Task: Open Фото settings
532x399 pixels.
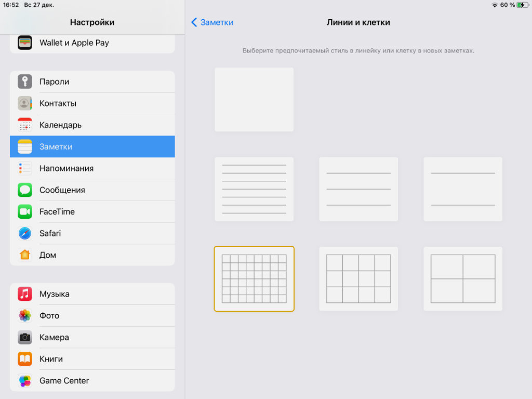Action: point(92,315)
